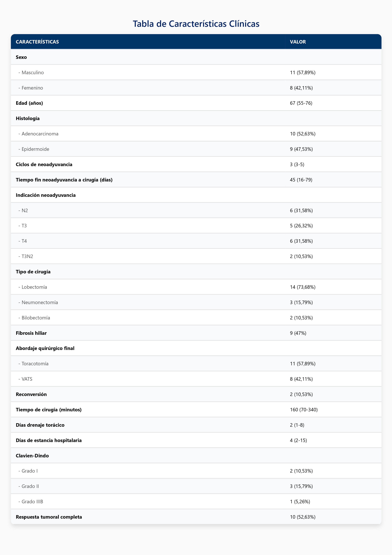This screenshot has height=555, width=392.
Task: Select the 'Fibrosis hiliar' row label
Action: coord(31,333)
